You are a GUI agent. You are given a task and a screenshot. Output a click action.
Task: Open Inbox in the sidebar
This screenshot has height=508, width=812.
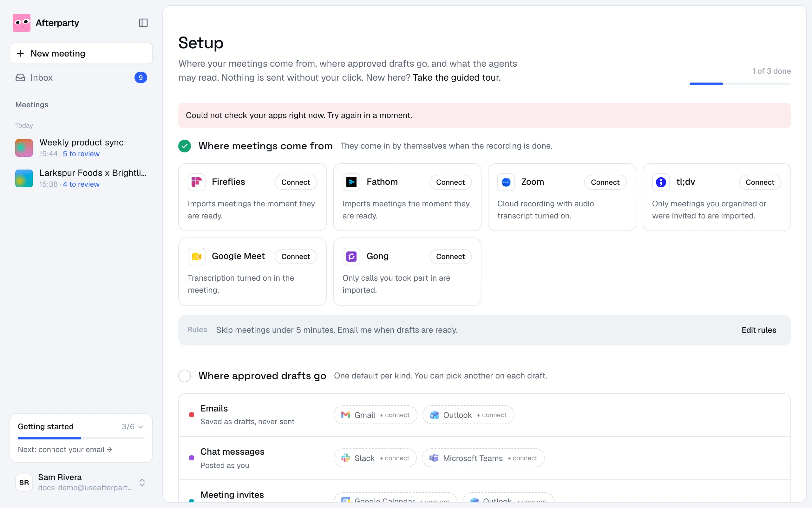tap(81, 77)
